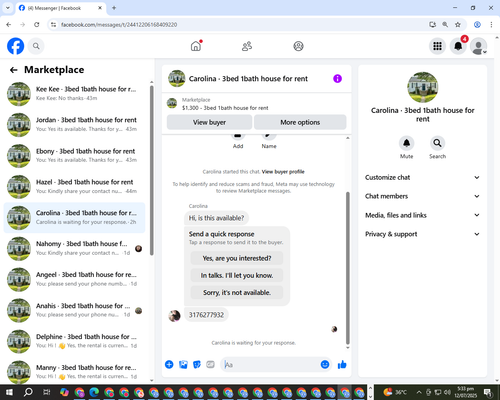Choose a sticker from the composer
The image size is (500, 400).
coord(197,364)
